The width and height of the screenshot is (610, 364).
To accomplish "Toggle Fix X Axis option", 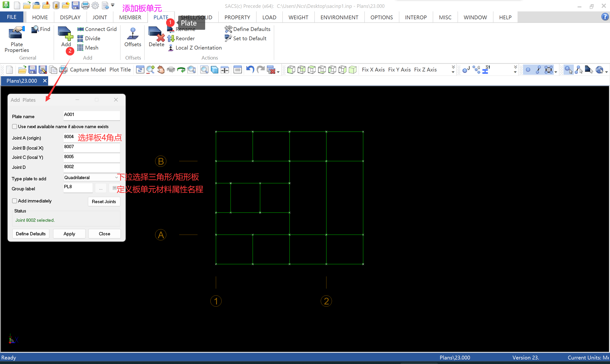I will pos(373,70).
